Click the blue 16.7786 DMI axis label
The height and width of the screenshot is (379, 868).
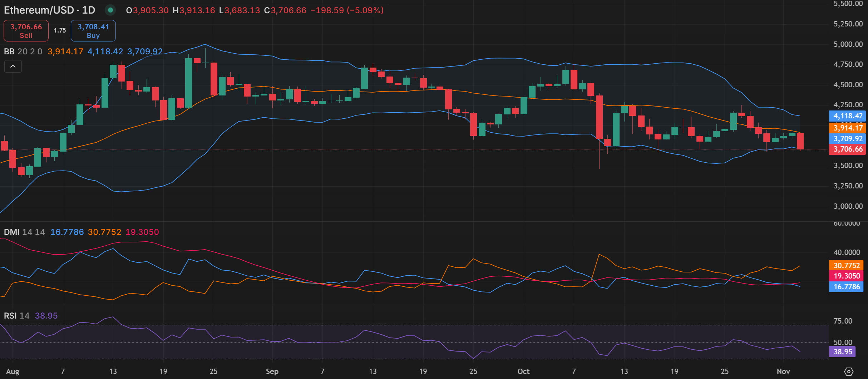click(847, 287)
